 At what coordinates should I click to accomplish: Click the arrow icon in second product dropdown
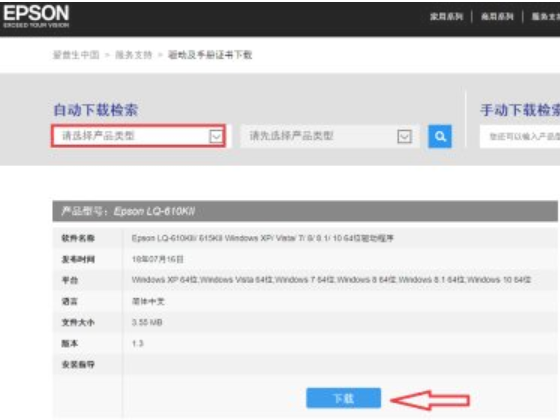coord(404,136)
